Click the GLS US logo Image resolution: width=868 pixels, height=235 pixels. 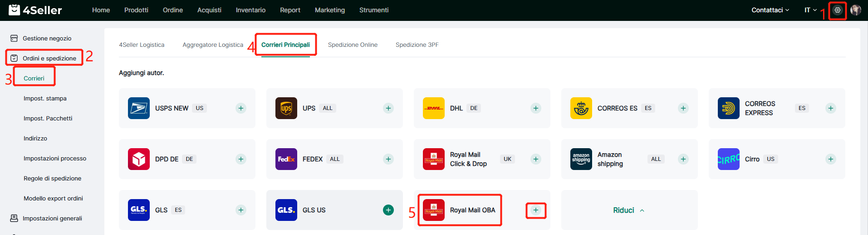click(286, 210)
